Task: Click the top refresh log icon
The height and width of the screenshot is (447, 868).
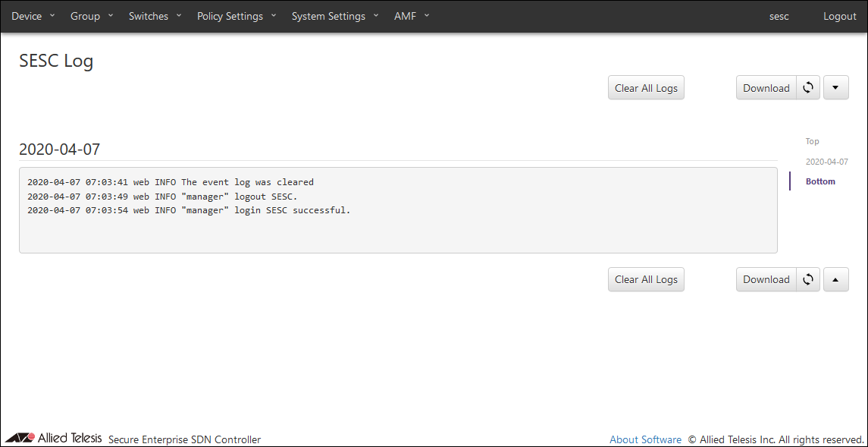Action: pyautogui.click(x=808, y=88)
